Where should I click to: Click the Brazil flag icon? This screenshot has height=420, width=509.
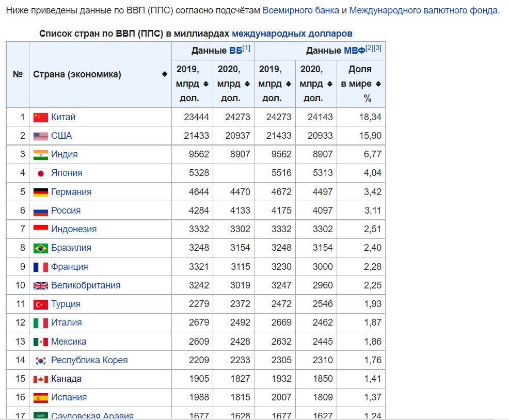41,248
